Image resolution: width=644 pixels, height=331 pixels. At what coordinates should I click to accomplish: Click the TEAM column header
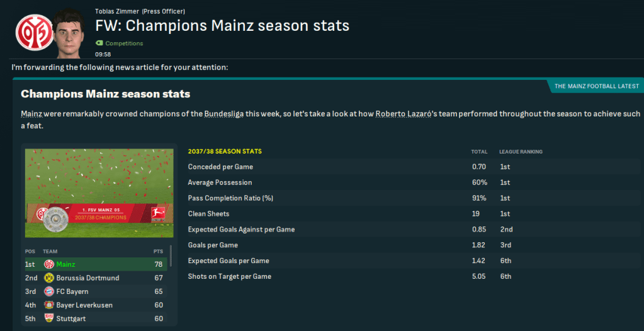[x=51, y=252]
